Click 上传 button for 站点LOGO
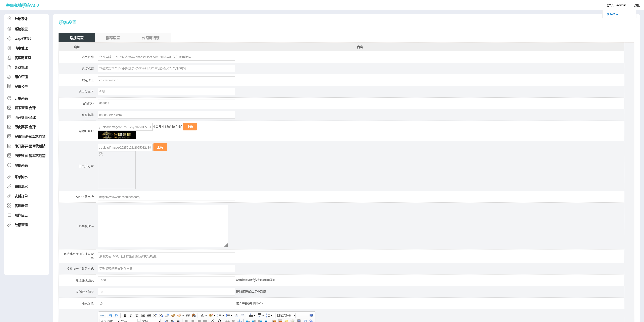Image resolution: width=644 pixels, height=322 pixels. click(x=190, y=127)
